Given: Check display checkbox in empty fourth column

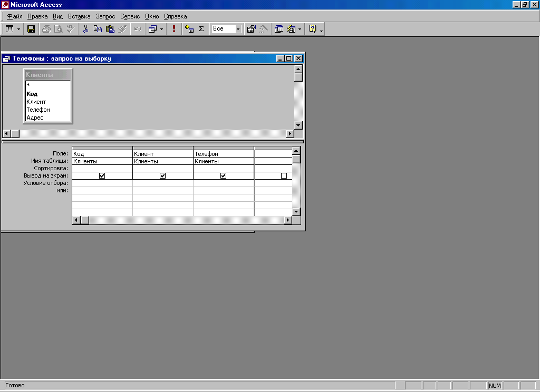Looking at the screenshot, I should 284,175.
